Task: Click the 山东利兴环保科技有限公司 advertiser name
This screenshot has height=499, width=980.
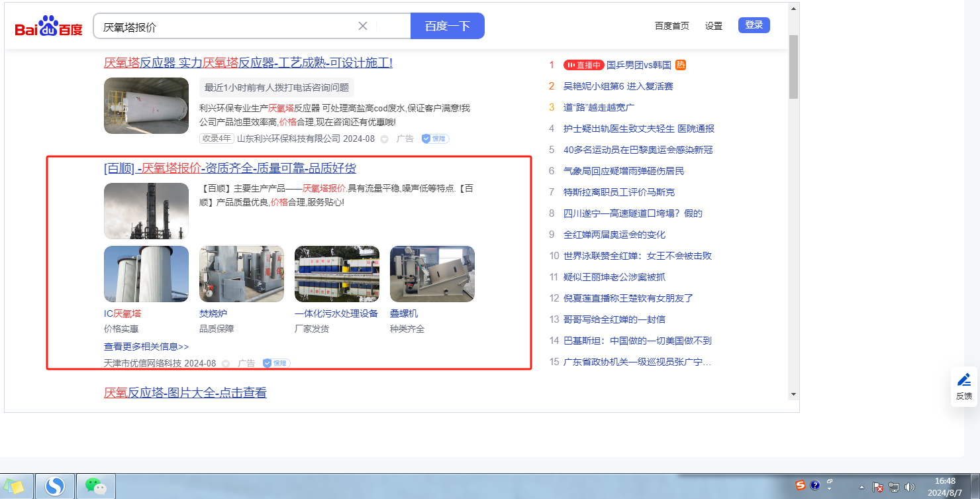Action: tap(288, 139)
